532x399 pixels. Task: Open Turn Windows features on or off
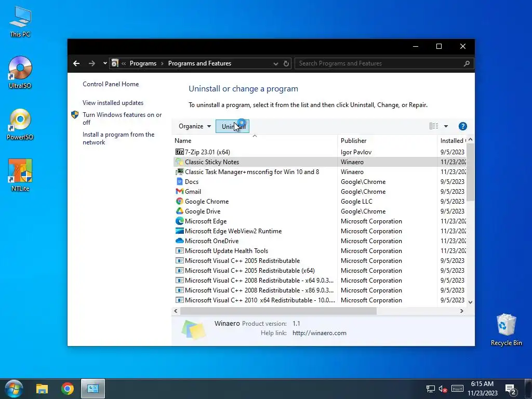pos(122,118)
